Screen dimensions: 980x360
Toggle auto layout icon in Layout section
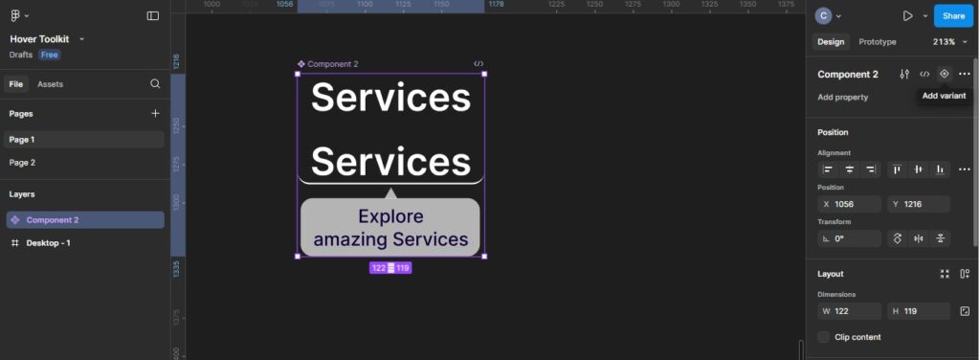[965, 274]
